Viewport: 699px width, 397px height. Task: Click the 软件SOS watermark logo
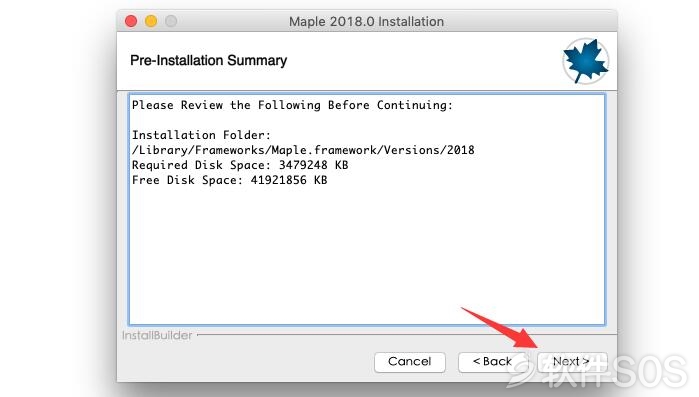pyautogui.click(x=597, y=371)
